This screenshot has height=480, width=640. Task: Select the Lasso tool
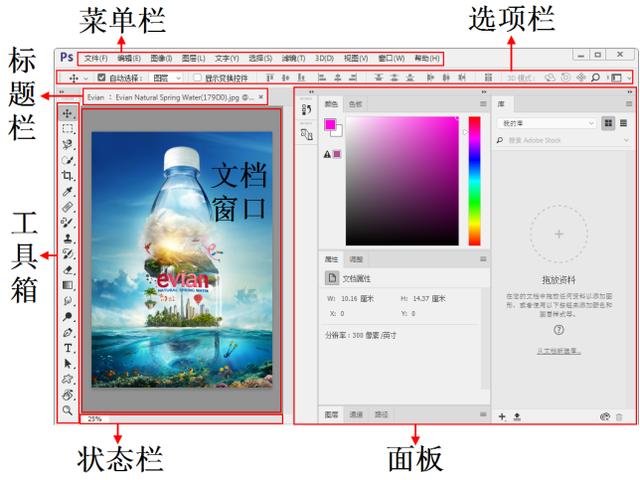coord(67,144)
